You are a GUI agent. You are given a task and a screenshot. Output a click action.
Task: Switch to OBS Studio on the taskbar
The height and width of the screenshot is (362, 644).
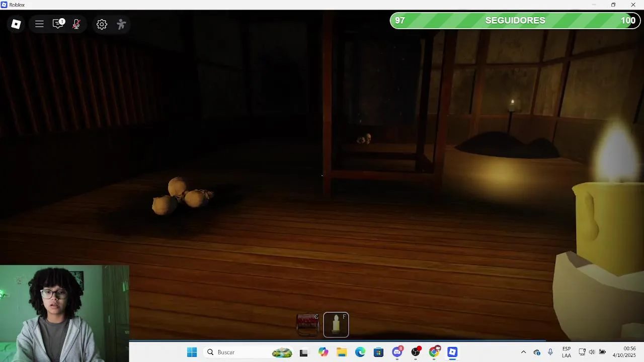coord(416,352)
